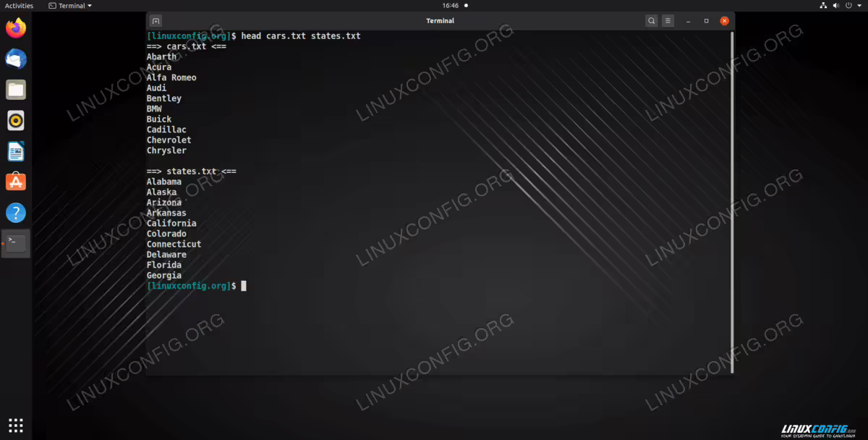Click the 'Arkansas' line
Image resolution: width=868 pixels, height=440 pixels.
(166, 213)
